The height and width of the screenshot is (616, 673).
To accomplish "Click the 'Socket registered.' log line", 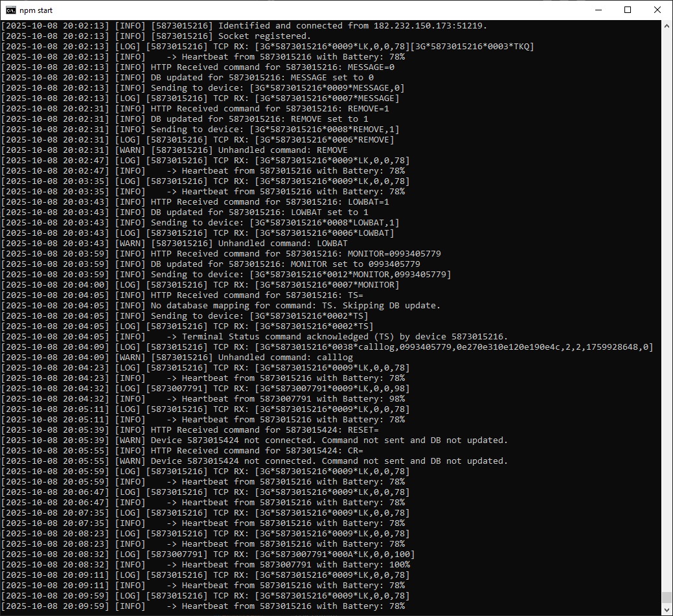I will (264, 36).
